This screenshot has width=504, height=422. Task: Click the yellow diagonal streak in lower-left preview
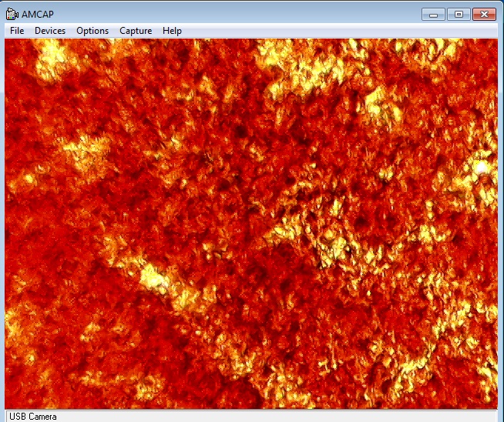[154, 277]
